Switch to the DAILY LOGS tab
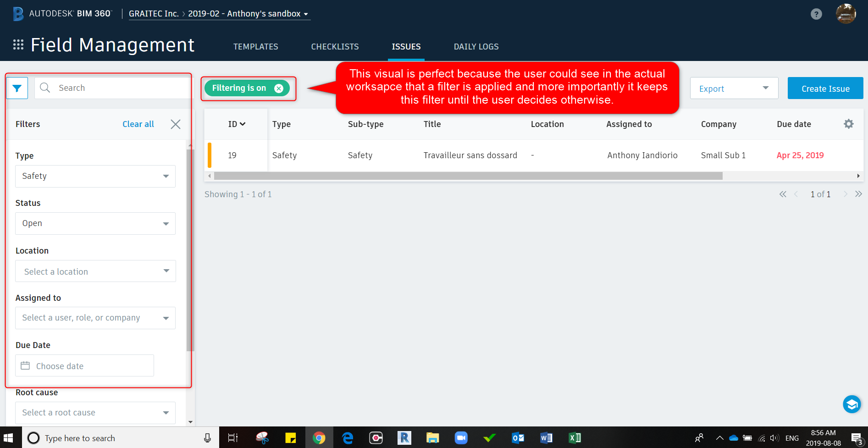Image resolution: width=868 pixels, height=448 pixels. pyautogui.click(x=476, y=46)
